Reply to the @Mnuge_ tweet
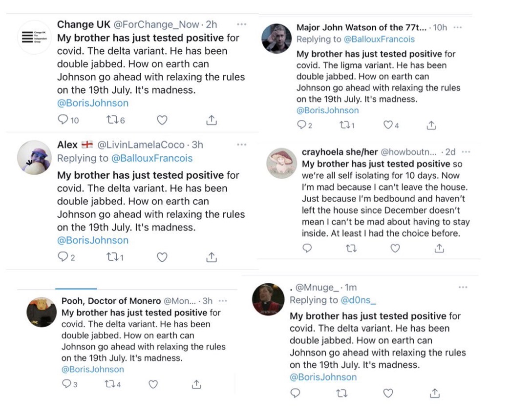 (x=295, y=393)
